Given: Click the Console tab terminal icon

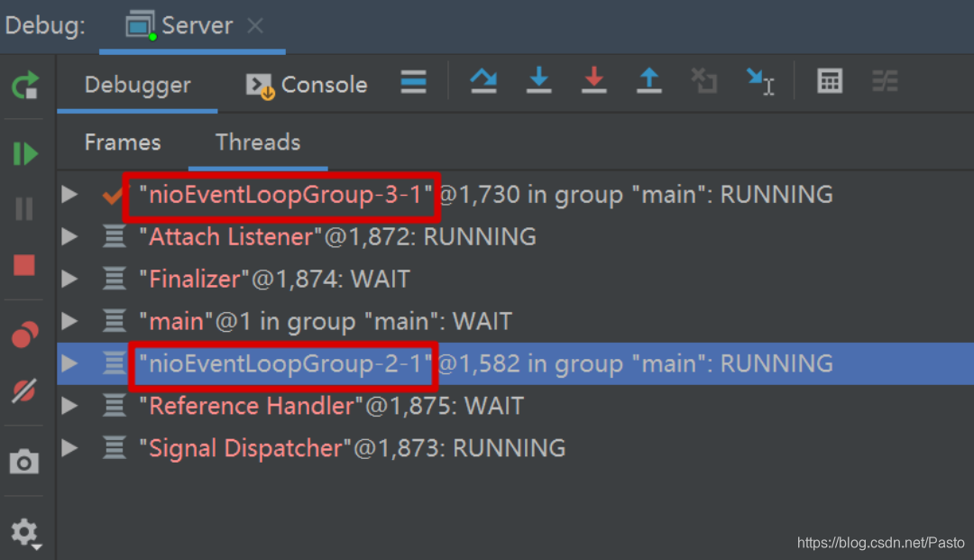Looking at the screenshot, I should [x=260, y=87].
